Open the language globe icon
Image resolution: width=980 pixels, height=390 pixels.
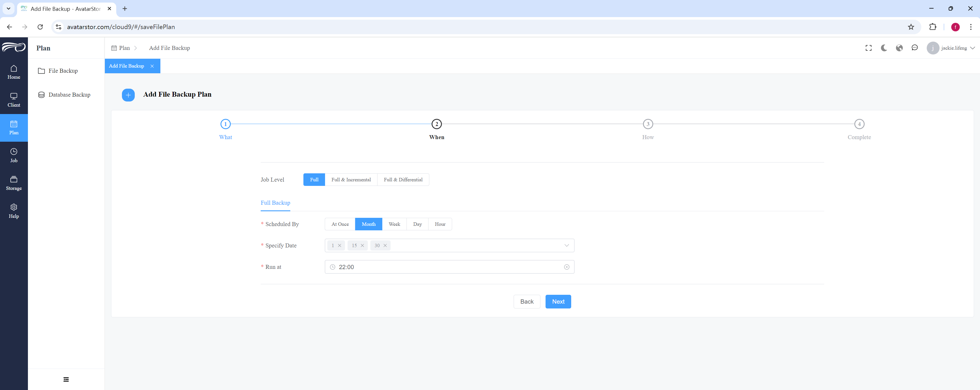point(899,48)
